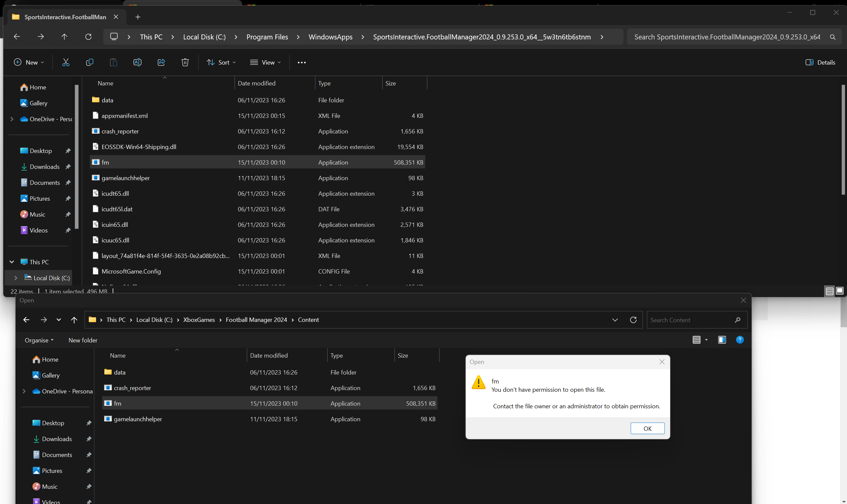This screenshot has height=504, width=847.
Task: Go up one folder in File Explorer
Action: tap(64, 37)
